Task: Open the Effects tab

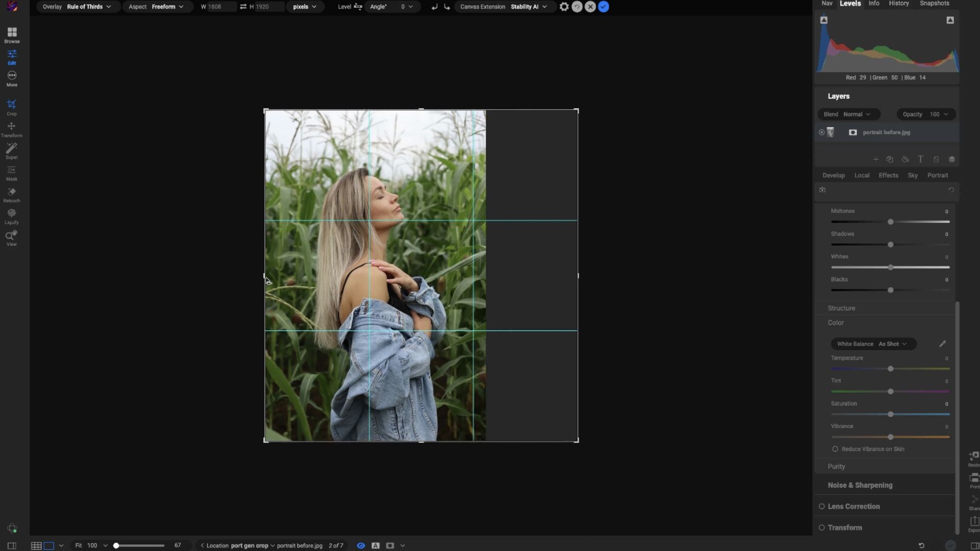Action: [888, 175]
